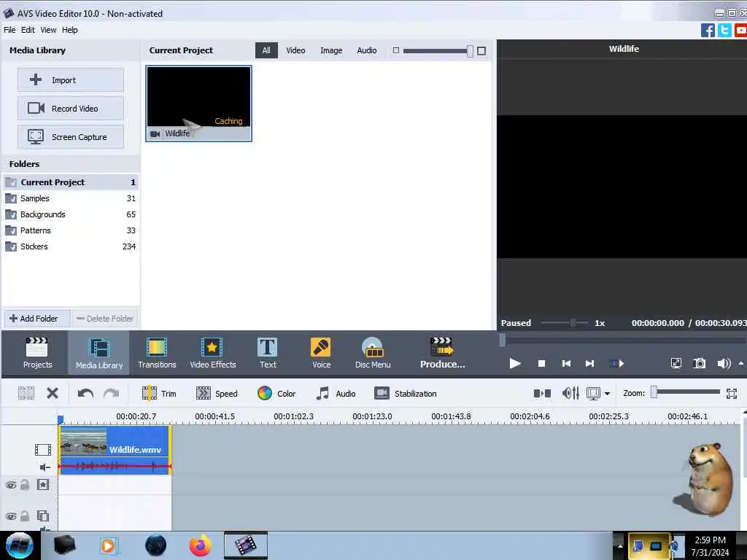Toggle the Patterns folder checkbox
The height and width of the screenshot is (560, 747).
coord(11,231)
